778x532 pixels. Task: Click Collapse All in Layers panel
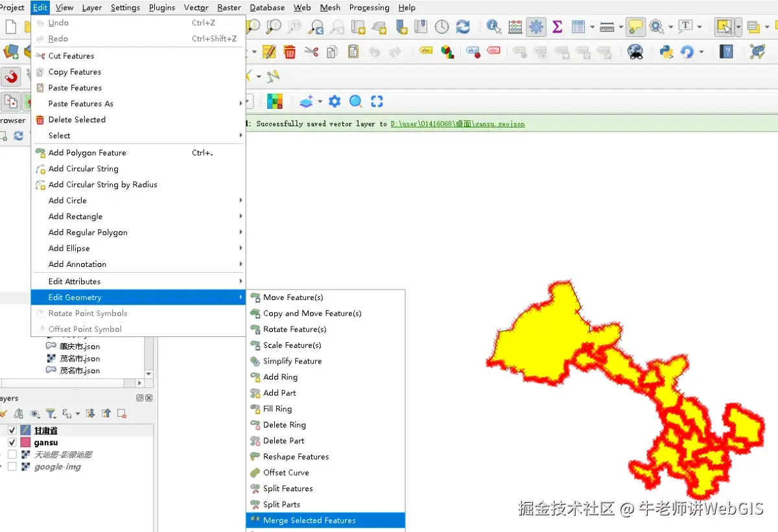click(x=106, y=413)
